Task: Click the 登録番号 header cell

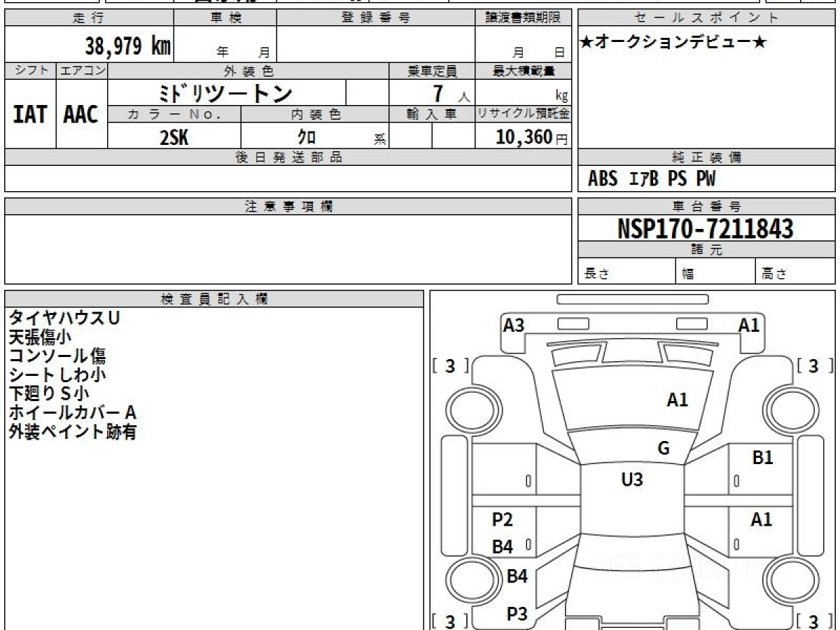Action: click(x=376, y=18)
